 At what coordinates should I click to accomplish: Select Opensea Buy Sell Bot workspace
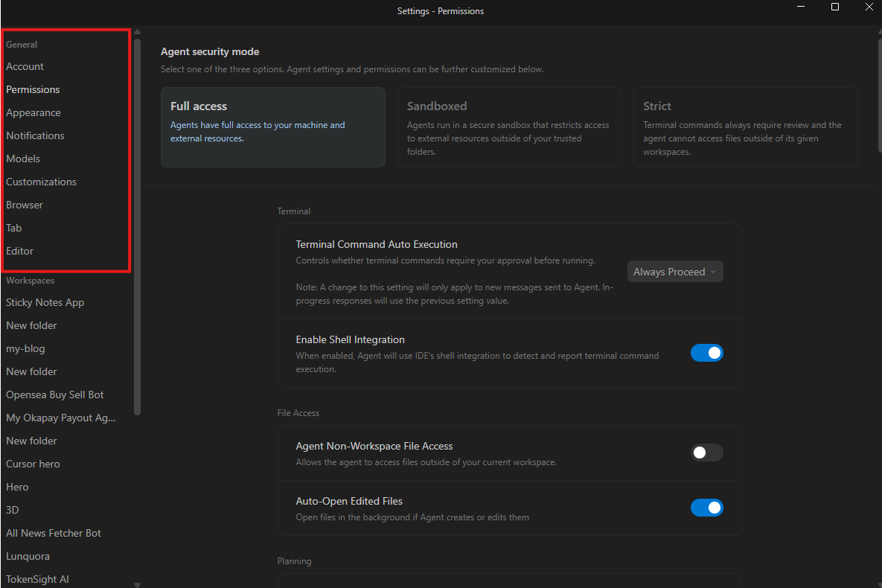pyautogui.click(x=54, y=395)
